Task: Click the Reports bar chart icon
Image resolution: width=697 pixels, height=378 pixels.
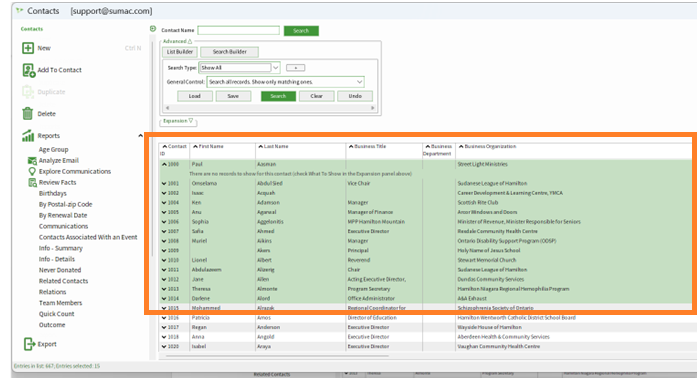Action: point(28,136)
